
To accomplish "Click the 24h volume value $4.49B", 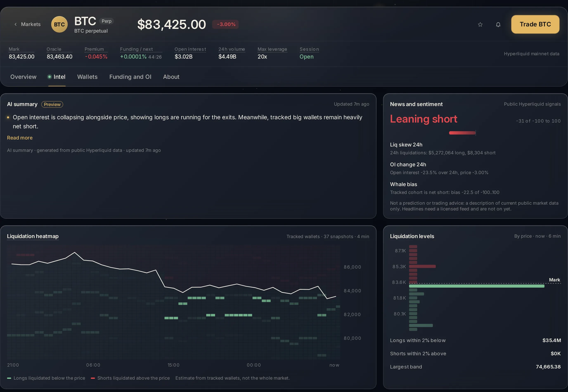I will click(x=227, y=57).
